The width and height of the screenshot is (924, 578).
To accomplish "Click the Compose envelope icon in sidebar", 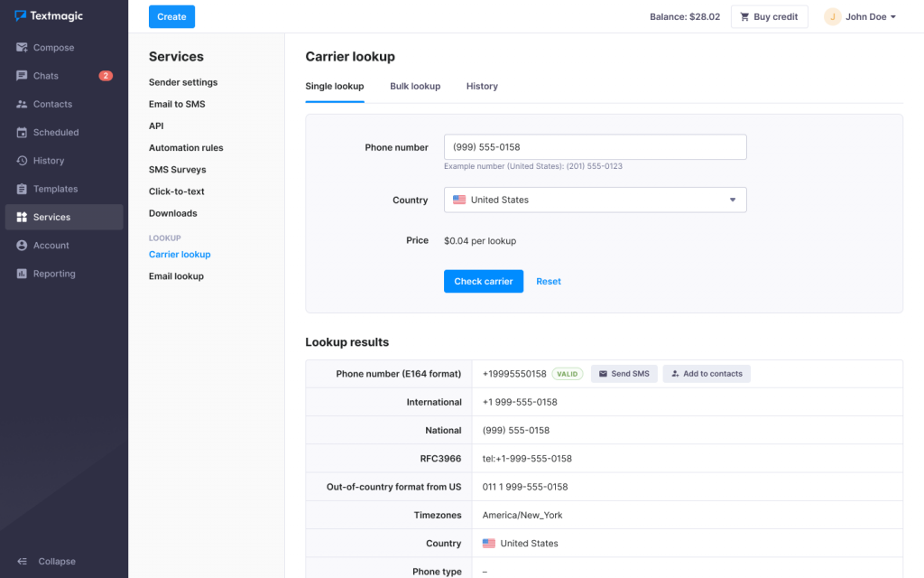I will coord(22,48).
